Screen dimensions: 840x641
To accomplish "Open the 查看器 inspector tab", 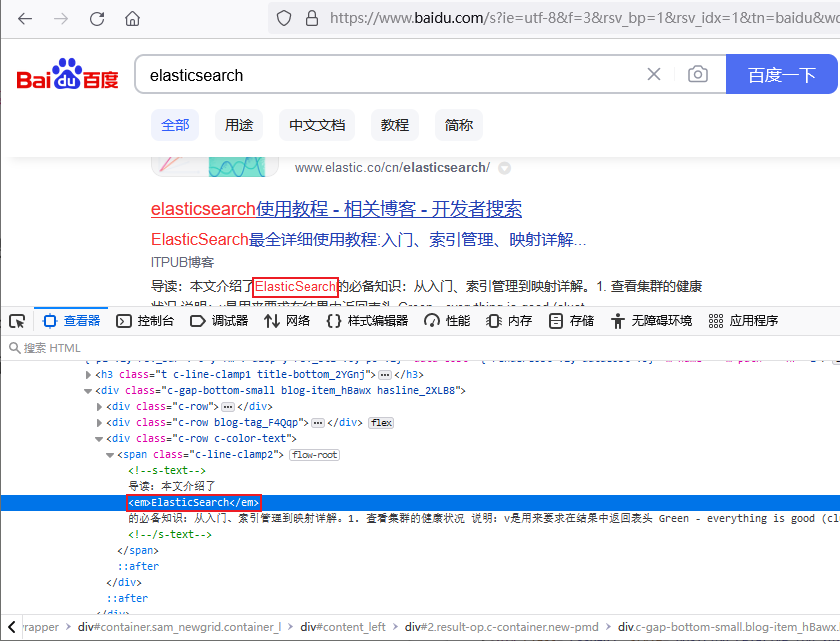I will click(x=72, y=321).
